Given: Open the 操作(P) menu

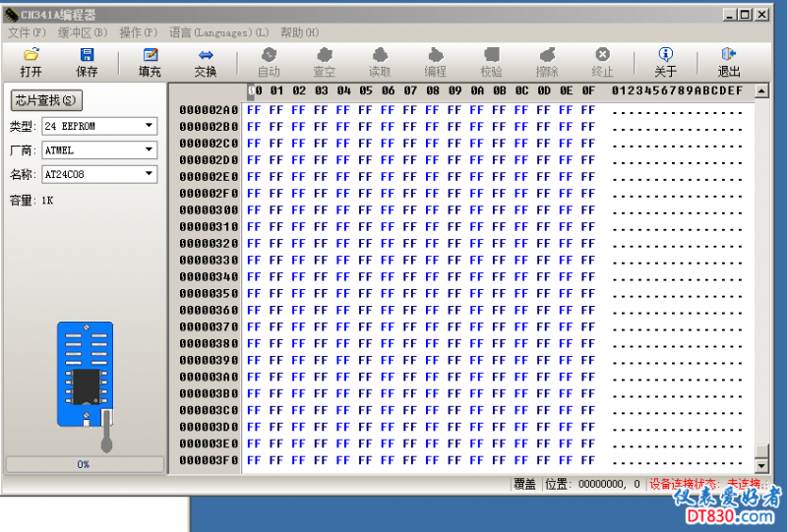Looking at the screenshot, I should [x=139, y=32].
